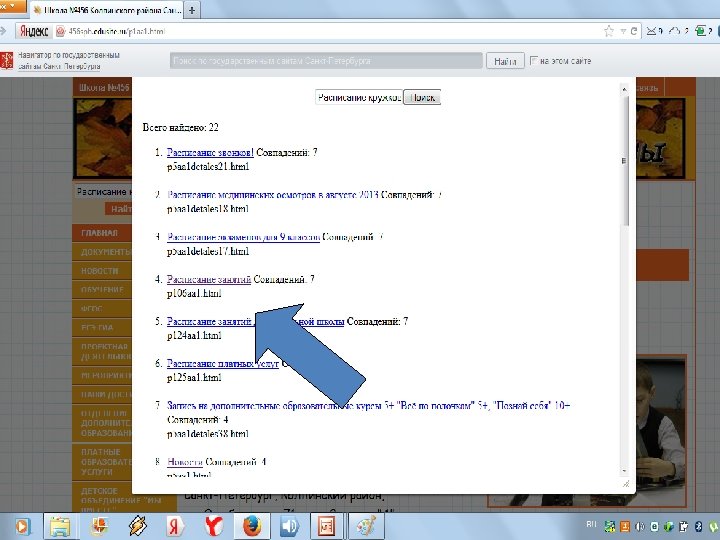Select the Школа №456 browser tab

(107, 10)
